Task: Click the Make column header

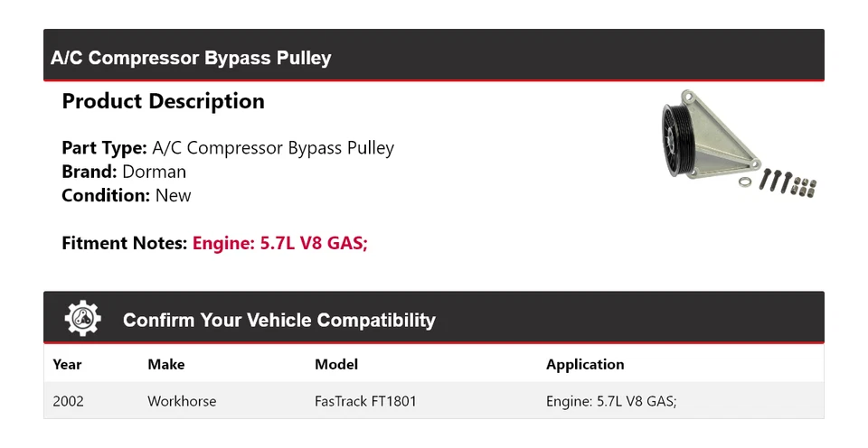Action: tap(165, 365)
